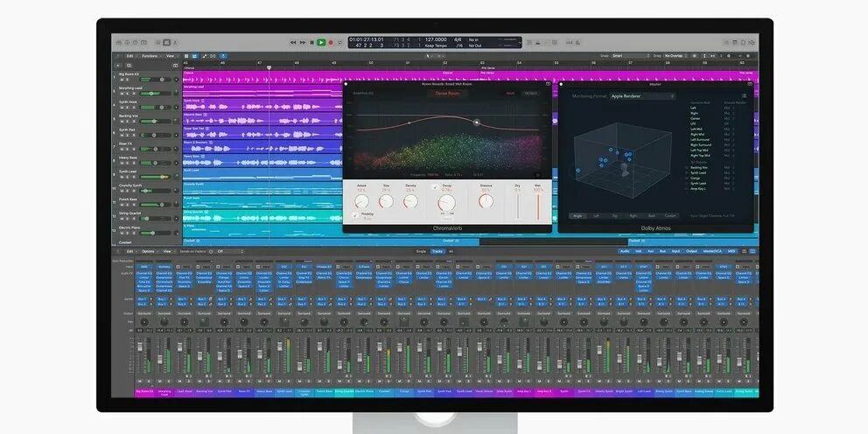Image resolution: width=868 pixels, height=434 pixels.
Task: Expand the LCD display mode chevron
Action: coord(520,43)
